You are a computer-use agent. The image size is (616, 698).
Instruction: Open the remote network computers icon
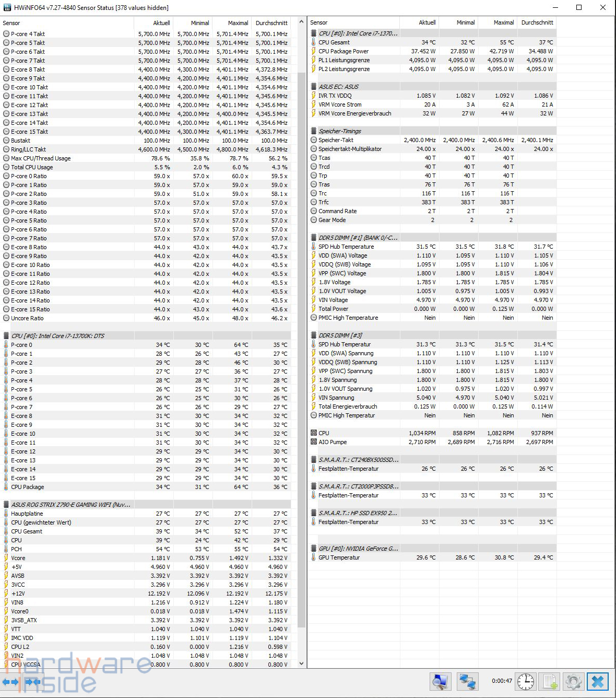pyautogui.click(x=467, y=681)
